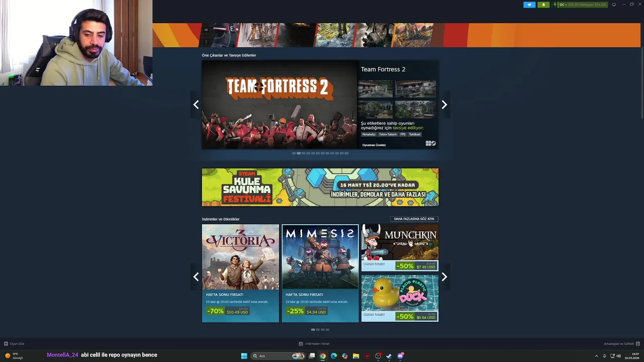The height and width of the screenshot is (362, 644).
Task: Click MIMESIS's -25% discount price tag
Action: click(307, 311)
